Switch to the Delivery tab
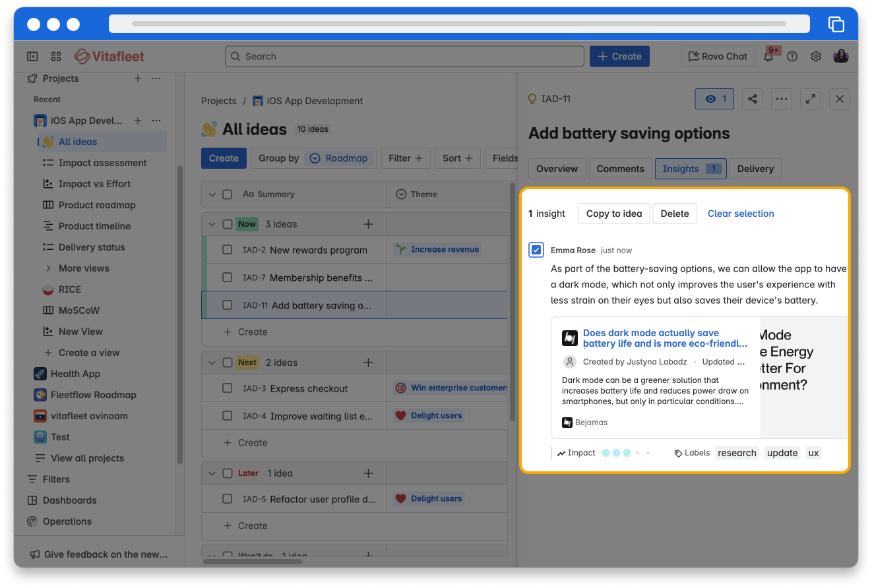 [755, 169]
